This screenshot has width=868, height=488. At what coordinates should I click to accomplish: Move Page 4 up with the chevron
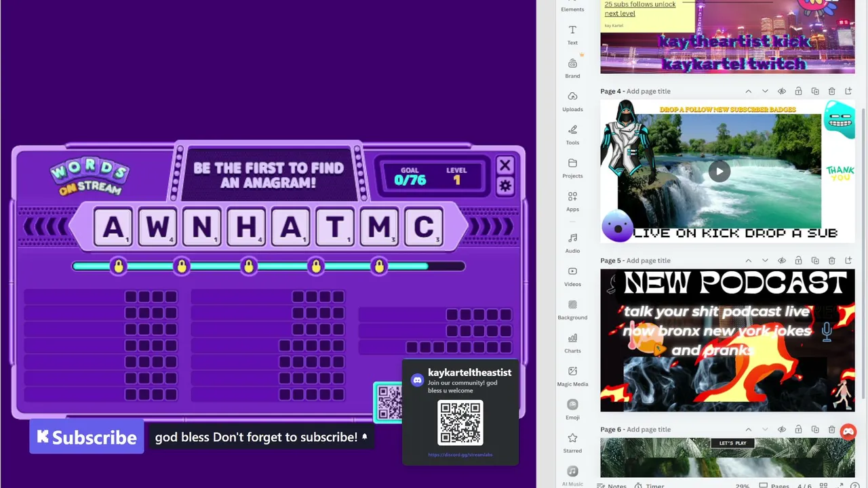(x=749, y=91)
